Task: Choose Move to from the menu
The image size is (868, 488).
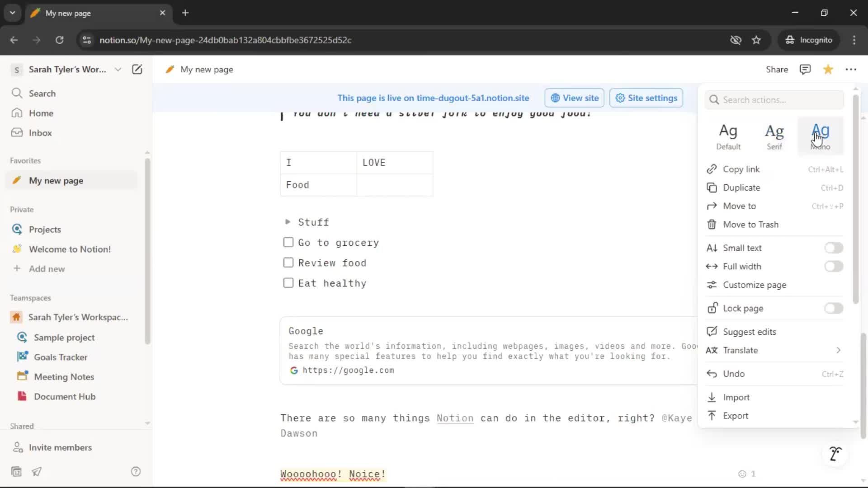Action: [x=774, y=206]
